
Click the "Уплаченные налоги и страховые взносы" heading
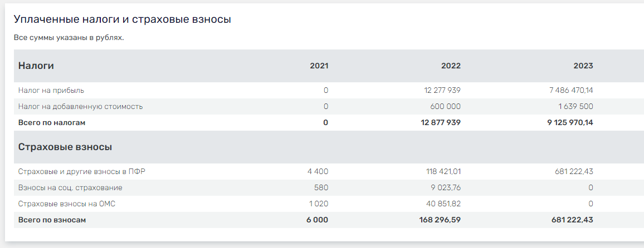(x=122, y=19)
